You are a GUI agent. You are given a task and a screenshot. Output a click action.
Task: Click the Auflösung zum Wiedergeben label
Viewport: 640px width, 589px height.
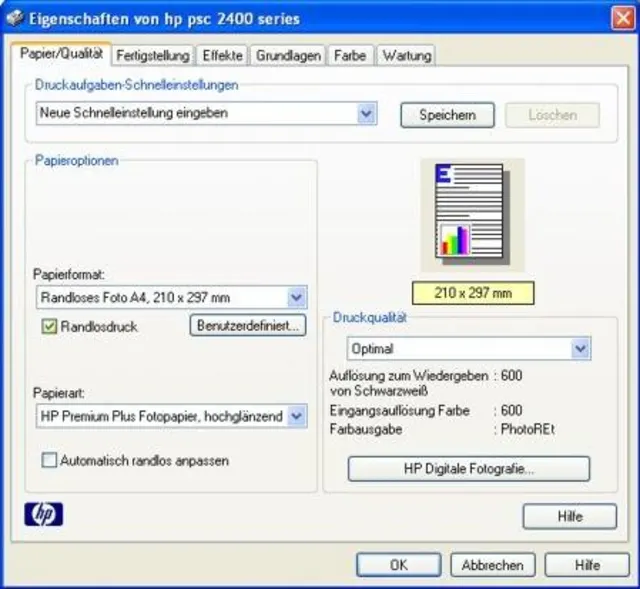click(409, 383)
